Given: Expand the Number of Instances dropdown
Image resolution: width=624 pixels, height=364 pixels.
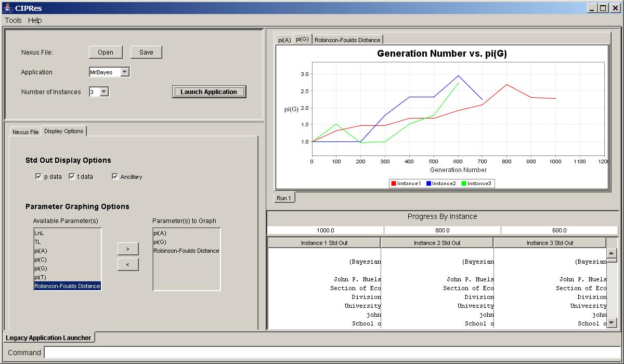Looking at the screenshot, I should coord(104,92).
